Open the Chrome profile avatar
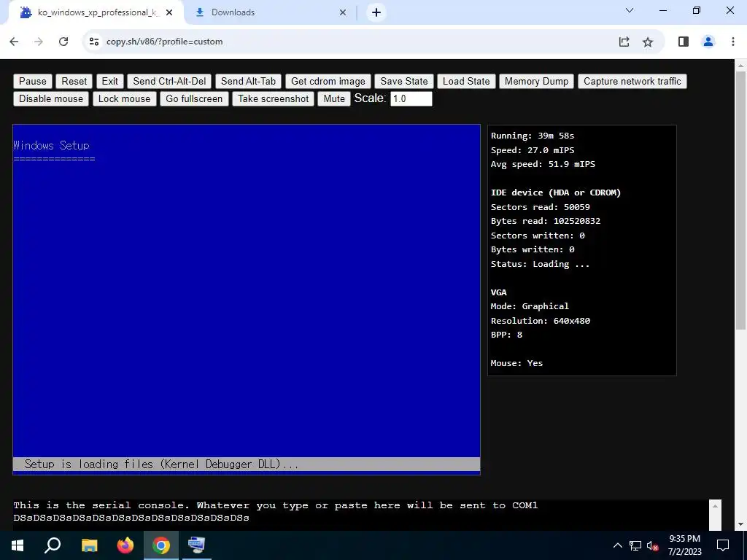Screen dimensions: 747x560 708,42
